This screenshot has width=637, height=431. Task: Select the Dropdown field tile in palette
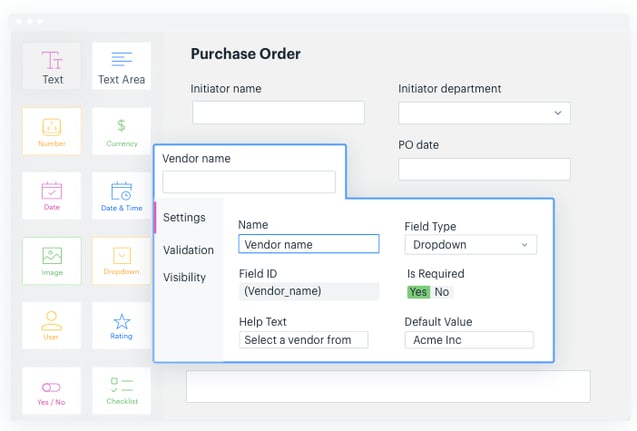(x=121, y=261)
